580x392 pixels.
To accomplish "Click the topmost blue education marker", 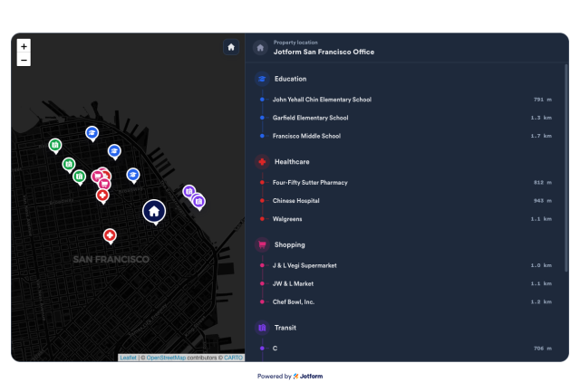I will [x=92, y=133].
